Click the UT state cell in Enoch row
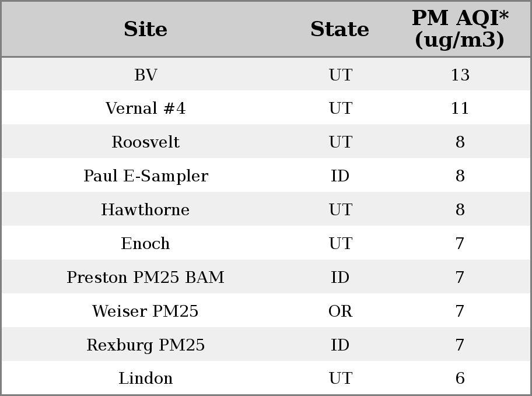Screen dimensions: 532x396 pyautogui.click(x=341, y=243)
